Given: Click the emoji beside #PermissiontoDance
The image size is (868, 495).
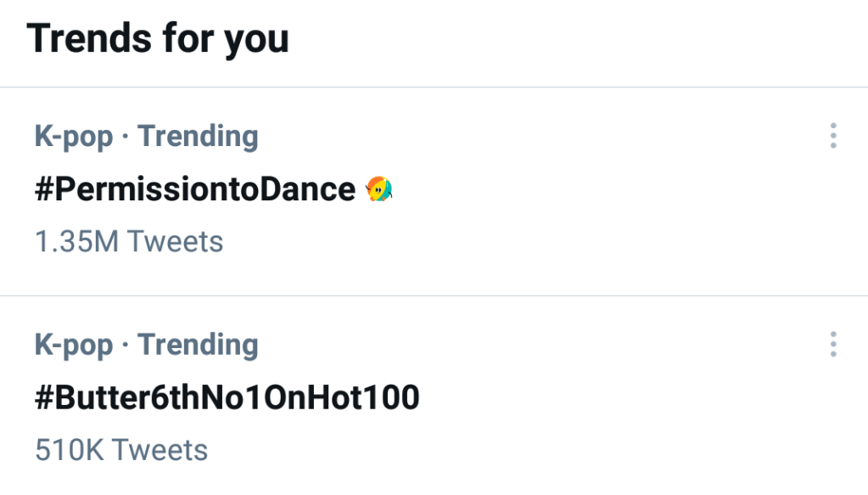Looking at the screenshot, I should [x=378, y=189].
